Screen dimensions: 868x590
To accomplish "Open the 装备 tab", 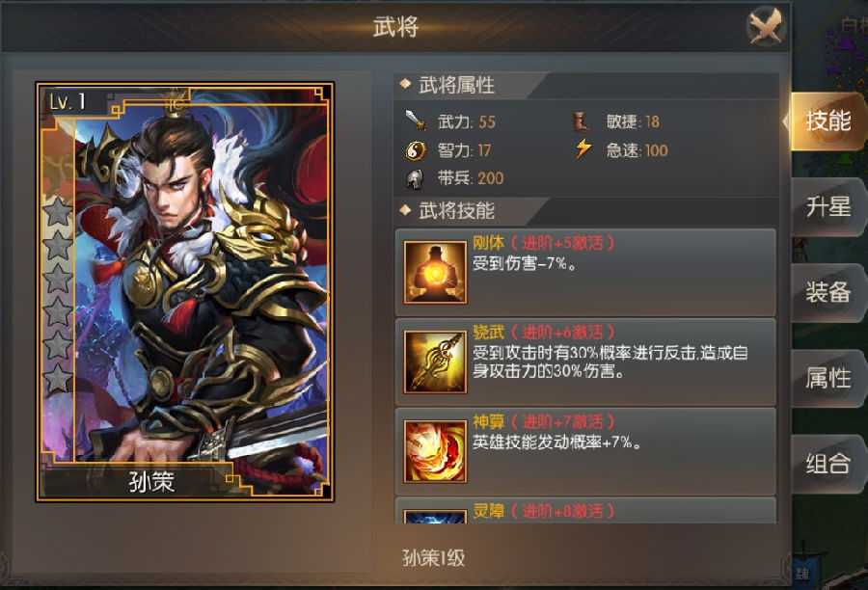I will [x=827, y=292].
